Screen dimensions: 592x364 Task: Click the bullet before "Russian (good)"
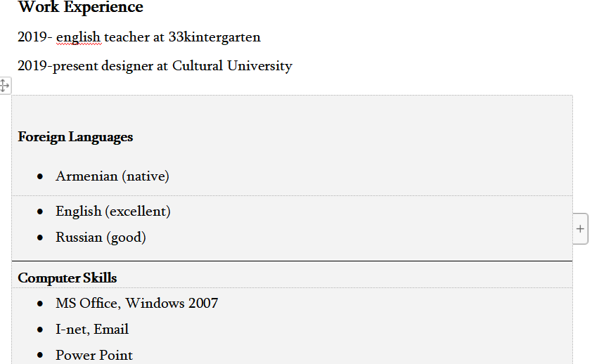tap(41, 238)
